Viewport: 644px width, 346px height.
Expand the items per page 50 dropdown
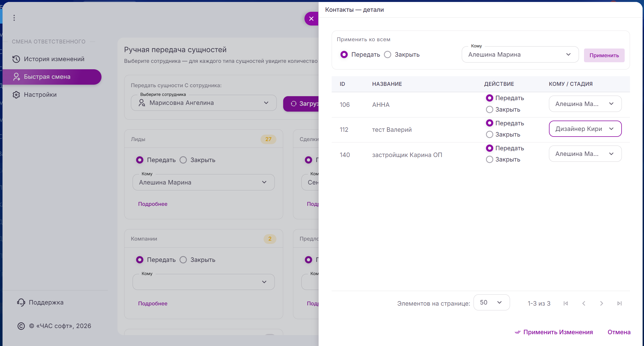pos(491,302)
